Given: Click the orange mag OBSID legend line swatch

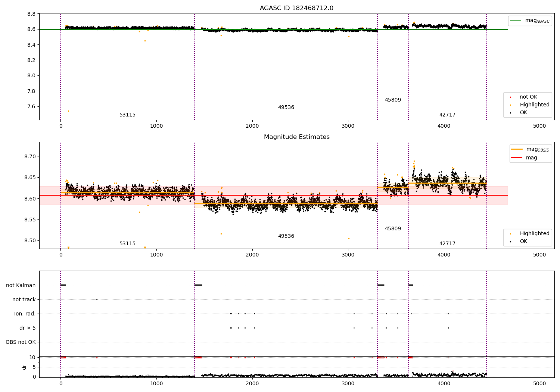Looking at the screenshot, I should tap(517, 149).
